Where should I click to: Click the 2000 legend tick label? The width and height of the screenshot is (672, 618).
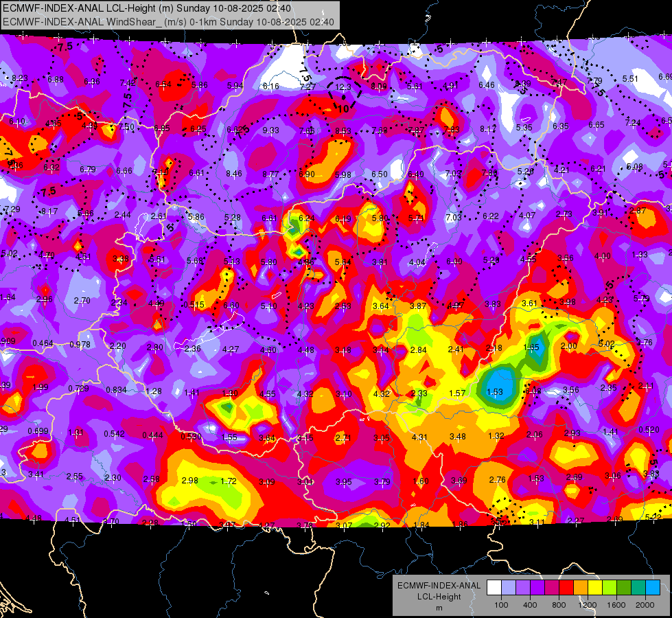645,605
